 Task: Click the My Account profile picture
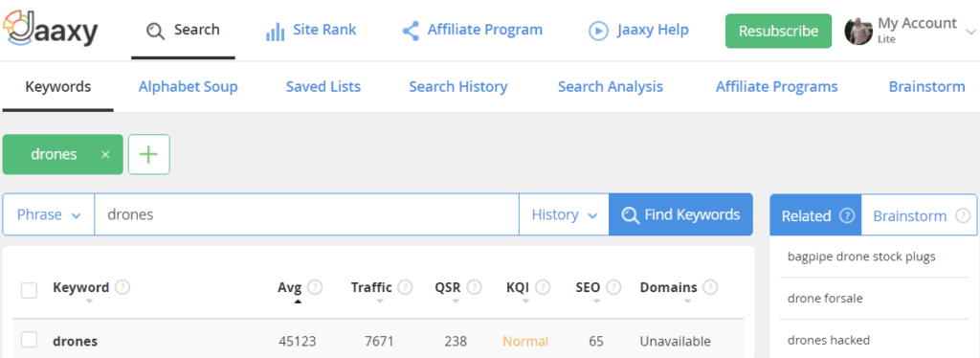[x=858, y=31]
